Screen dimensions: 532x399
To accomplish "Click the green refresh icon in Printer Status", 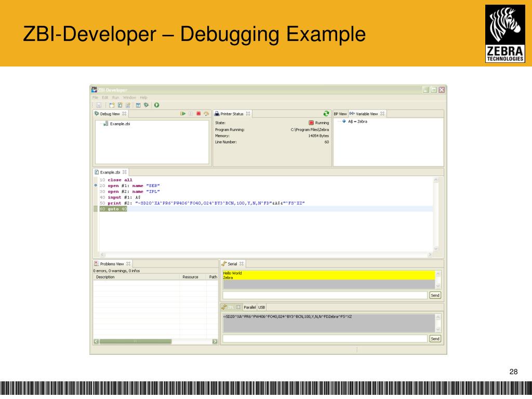I will (326, 114).
